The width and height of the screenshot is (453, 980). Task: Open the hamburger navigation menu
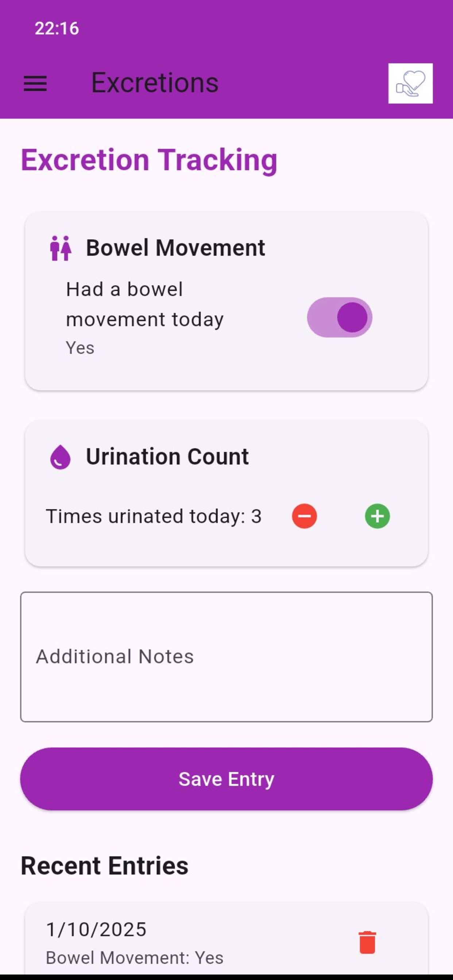pos(35,83)
